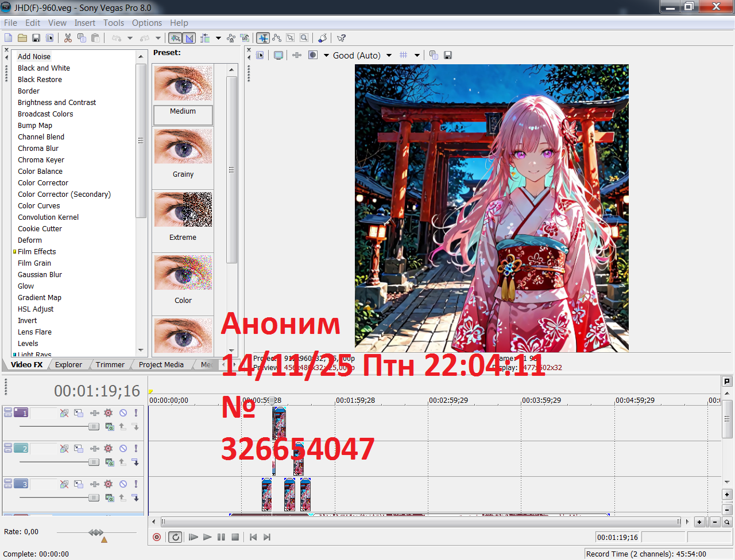
Task: Toggle Ignore Event Grouping
Action: (x=245, y=38)
